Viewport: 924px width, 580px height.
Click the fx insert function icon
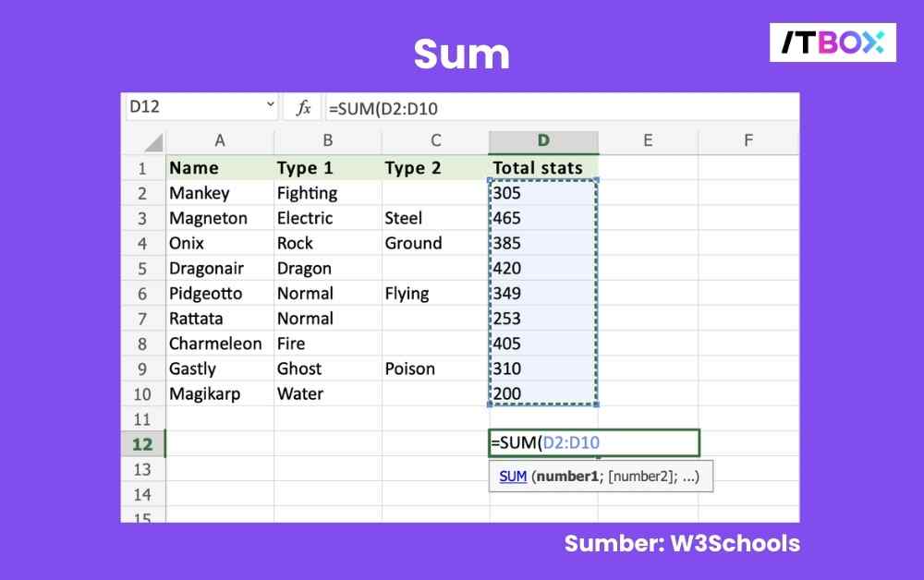tap(302, 108)
